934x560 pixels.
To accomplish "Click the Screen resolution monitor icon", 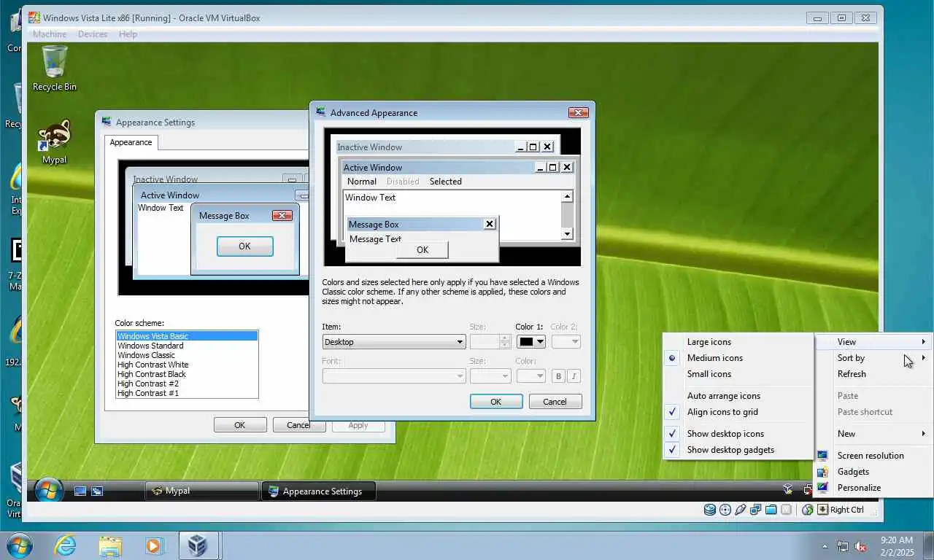I will pyautogui.click(x=823, y=456).
